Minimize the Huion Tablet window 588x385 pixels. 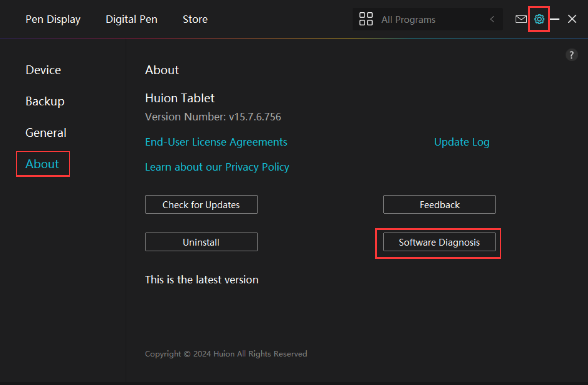pyautogui.click(x=555, y=19)
